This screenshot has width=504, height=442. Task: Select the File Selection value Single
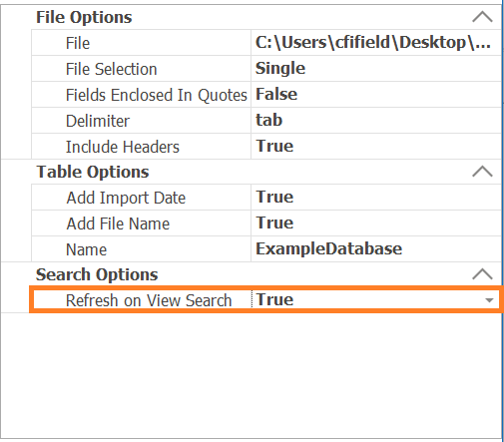pyautogui.click(x=376, y=69)
